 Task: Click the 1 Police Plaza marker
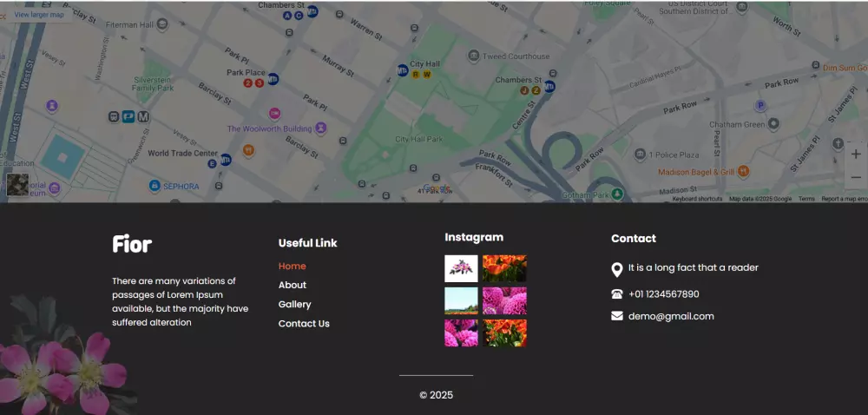tap(641, 154)
